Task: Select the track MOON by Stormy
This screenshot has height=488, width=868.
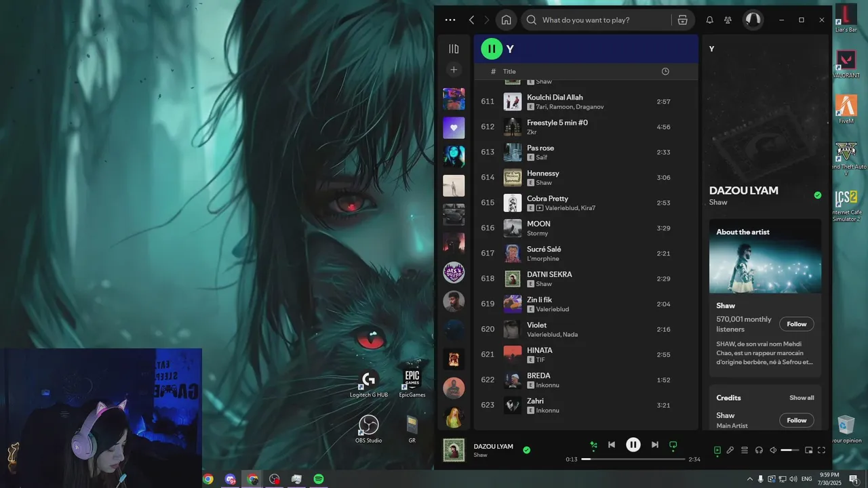Action: click(586, 228)
